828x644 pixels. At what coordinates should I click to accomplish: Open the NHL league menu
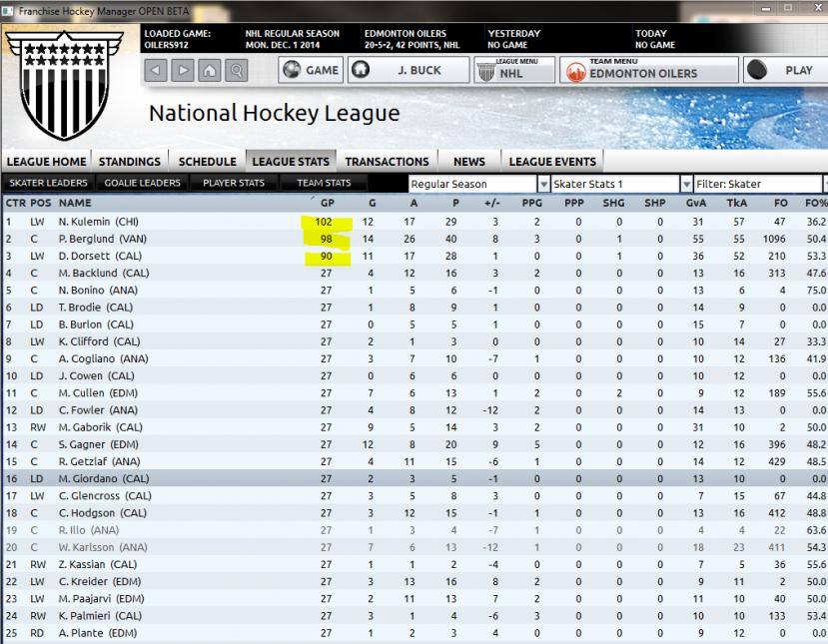tap(513, 71)
